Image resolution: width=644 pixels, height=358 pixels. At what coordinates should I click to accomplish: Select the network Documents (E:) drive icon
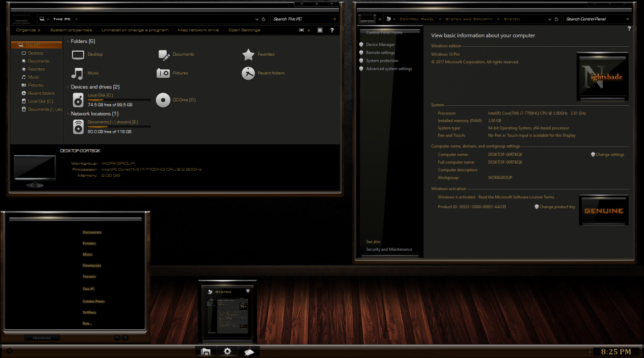click(78, 127)
